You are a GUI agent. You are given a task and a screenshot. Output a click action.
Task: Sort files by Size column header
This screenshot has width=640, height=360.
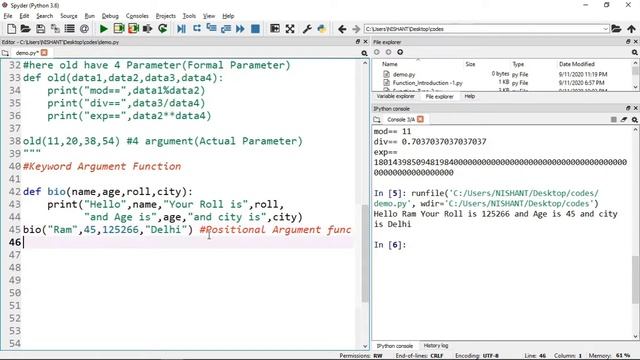click(470, 64)
